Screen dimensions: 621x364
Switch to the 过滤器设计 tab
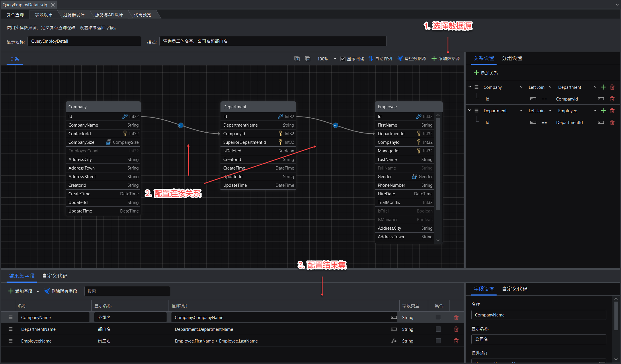74,15
